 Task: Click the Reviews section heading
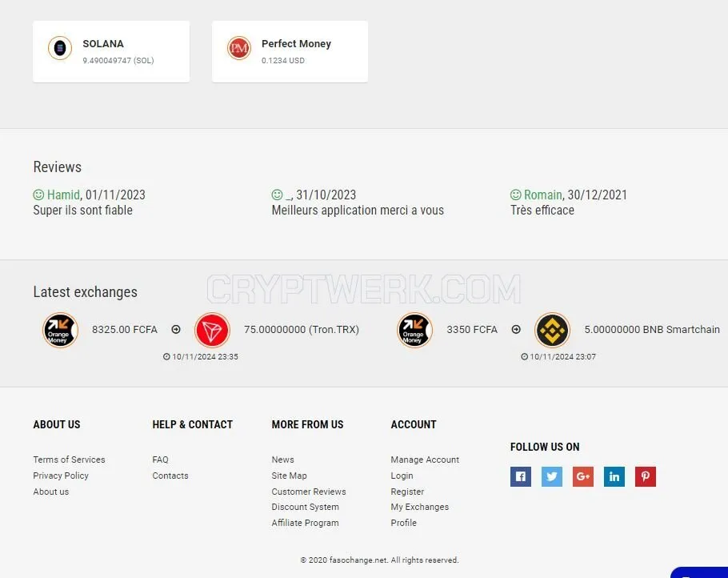click(57, 167)
